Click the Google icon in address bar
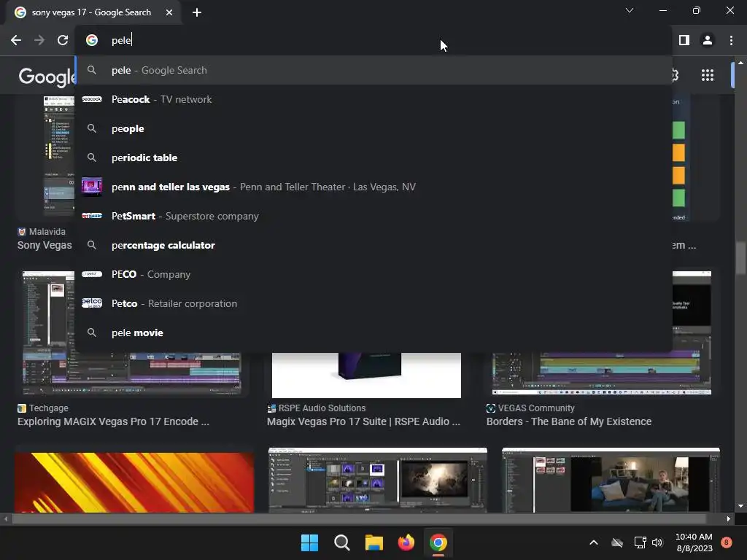747x560 pixels. tap(92, 41)
